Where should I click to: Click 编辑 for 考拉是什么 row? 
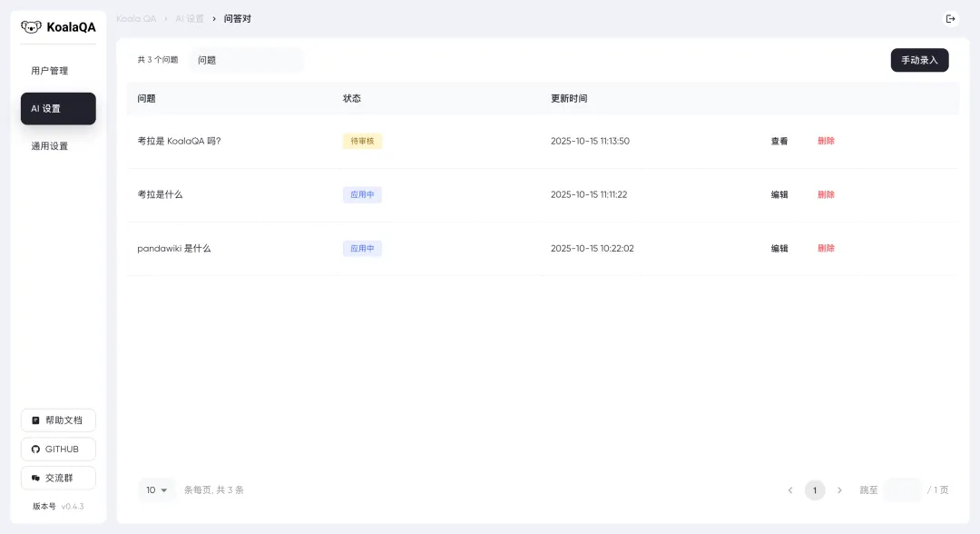click(x=779, y=195)
